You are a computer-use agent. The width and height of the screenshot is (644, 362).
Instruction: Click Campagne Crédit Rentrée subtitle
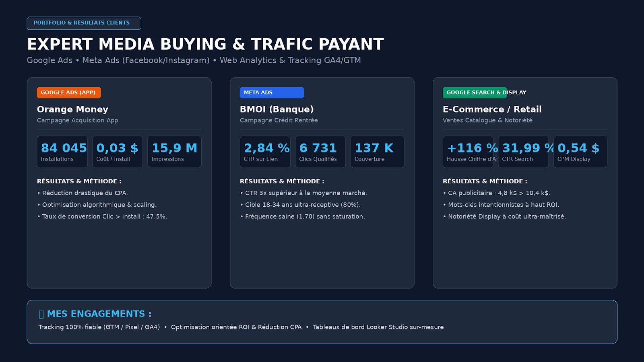[279, 120]
